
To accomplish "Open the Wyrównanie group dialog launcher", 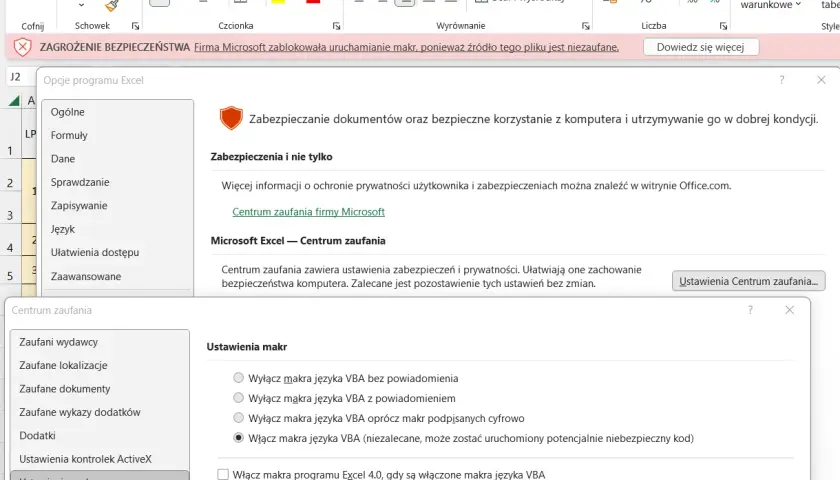I will coord(586,26).
